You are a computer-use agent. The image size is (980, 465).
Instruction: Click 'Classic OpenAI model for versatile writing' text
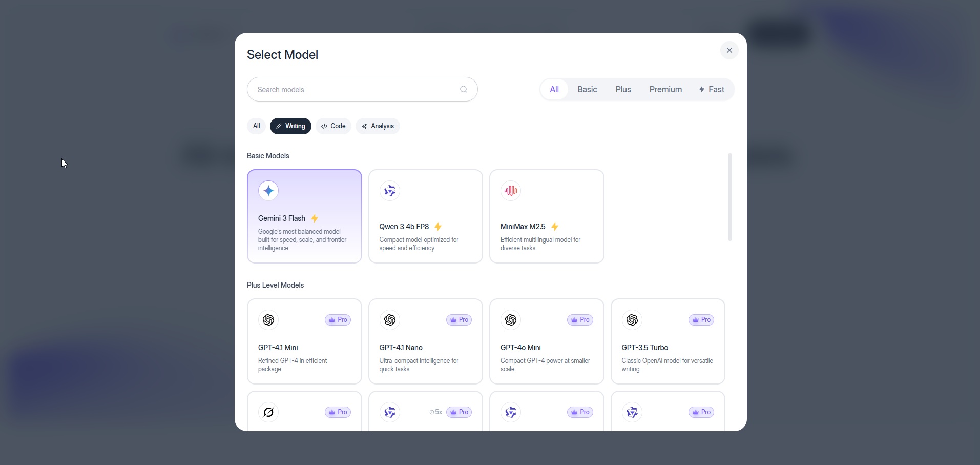pos(667,365)
